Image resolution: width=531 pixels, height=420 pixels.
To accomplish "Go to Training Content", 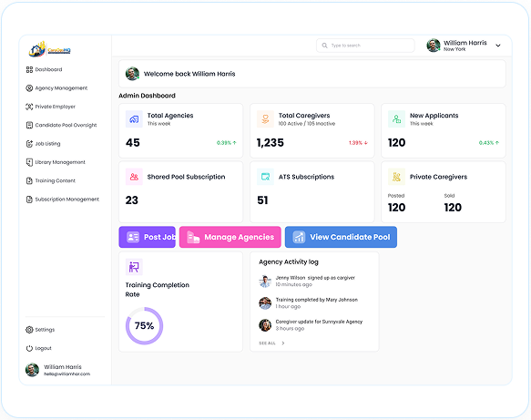I will (50, 180).
